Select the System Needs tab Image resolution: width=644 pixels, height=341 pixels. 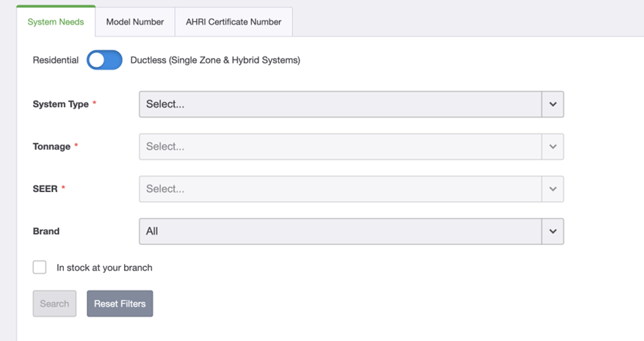pyautogui.click(x=56, y=22)
